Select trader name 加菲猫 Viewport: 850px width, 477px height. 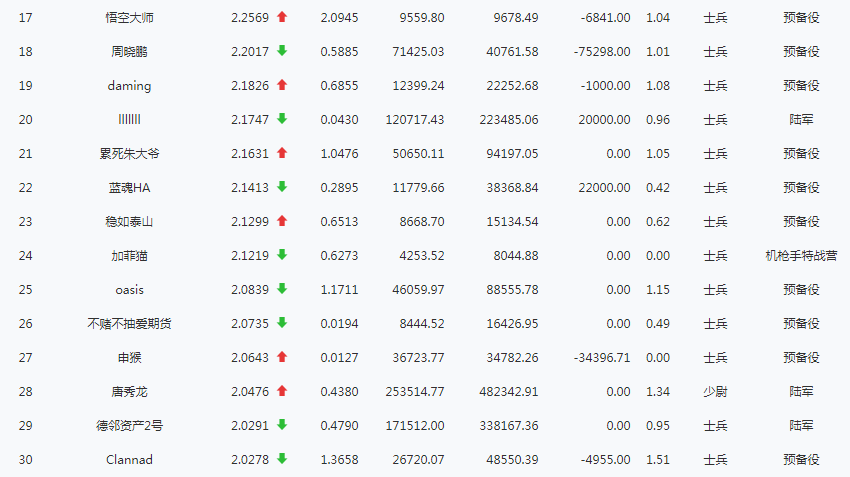pos(129,256)
